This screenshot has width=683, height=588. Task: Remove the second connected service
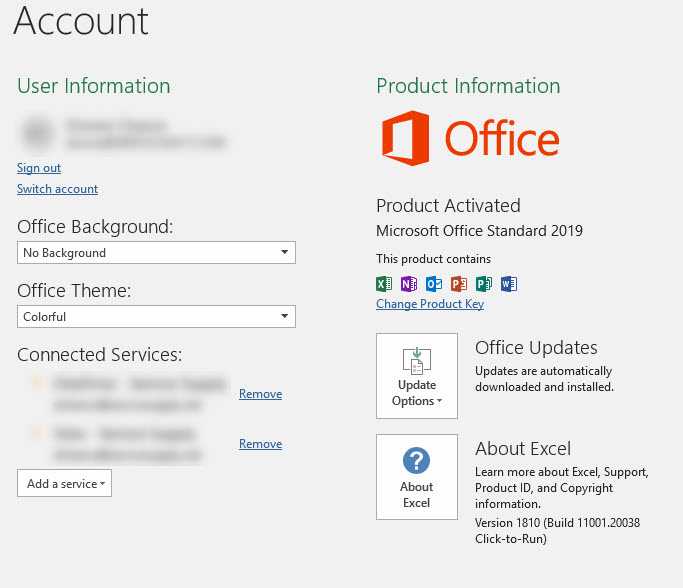tap(260, 444)
